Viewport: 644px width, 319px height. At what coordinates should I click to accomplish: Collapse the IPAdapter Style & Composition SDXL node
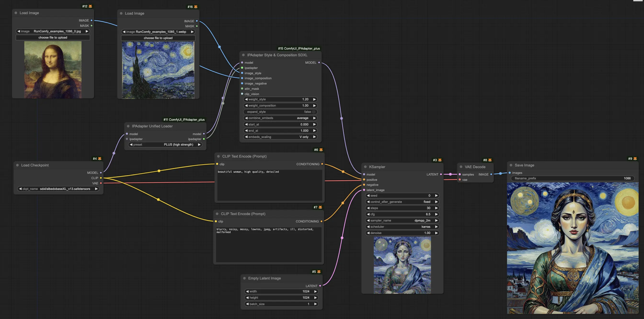[x=243, y=55]
